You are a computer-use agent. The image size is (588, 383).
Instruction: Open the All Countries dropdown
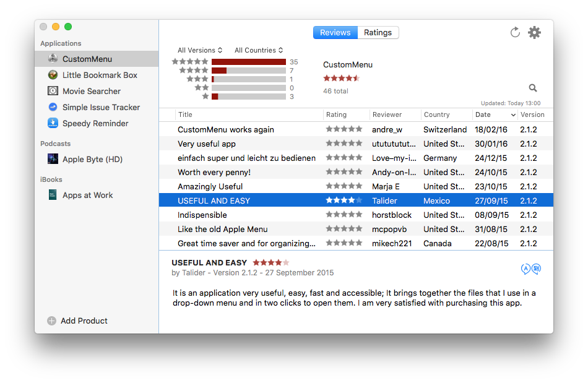tap(259, 50)
